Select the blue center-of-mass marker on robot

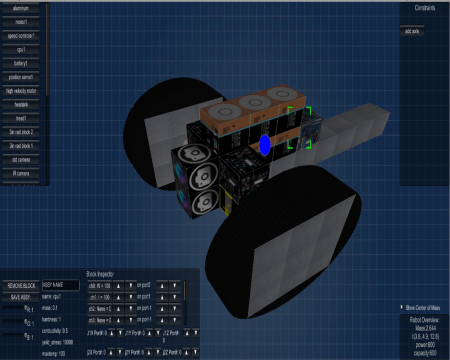click(265, 145)
